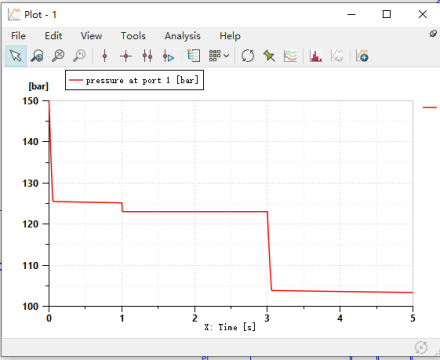This screenshot has width=440, height=360.
Task: Click the legend entry pressure at port 1
Action: point(134,80)
